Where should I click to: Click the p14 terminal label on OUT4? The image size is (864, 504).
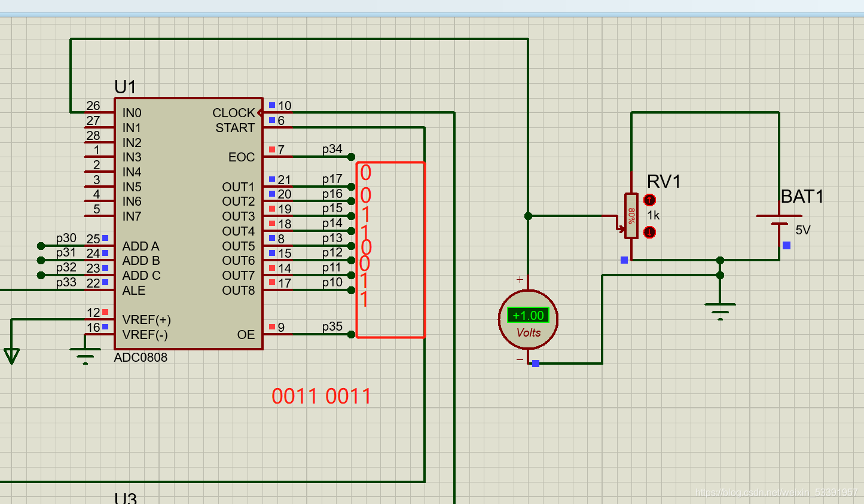(332, 223)
